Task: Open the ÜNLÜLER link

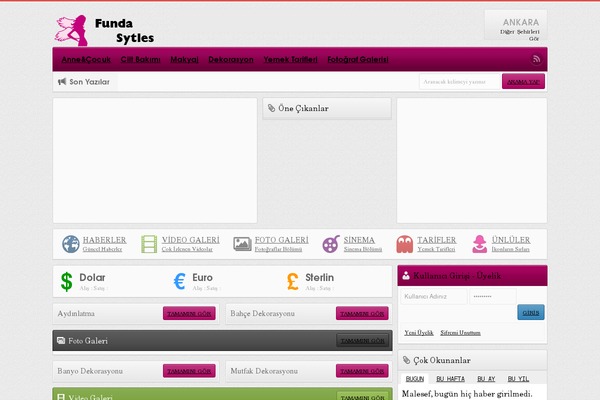Action: (511, 240)
